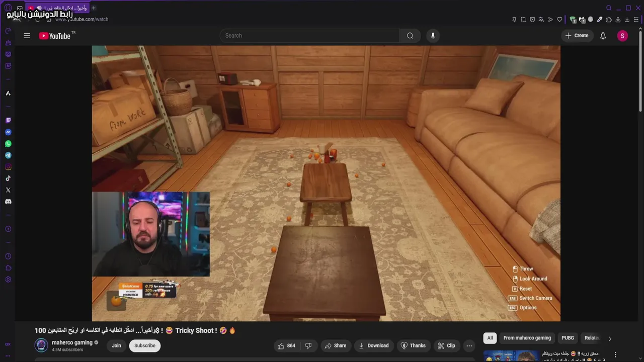This screenshot has width=644, height=362.
Task: Open extensions puzzle piece icon
Action: coord(609,20)
